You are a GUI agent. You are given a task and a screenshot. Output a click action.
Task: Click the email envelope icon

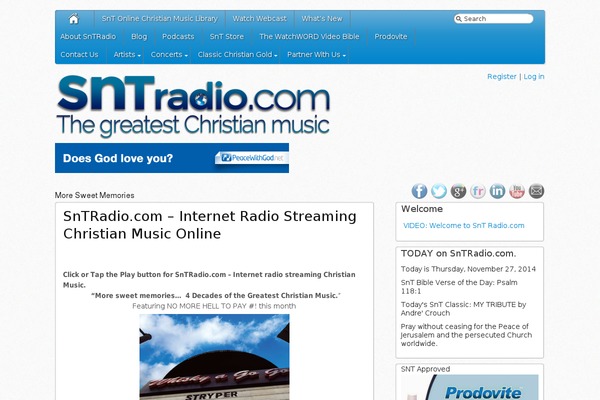click(x=536, y=191)
